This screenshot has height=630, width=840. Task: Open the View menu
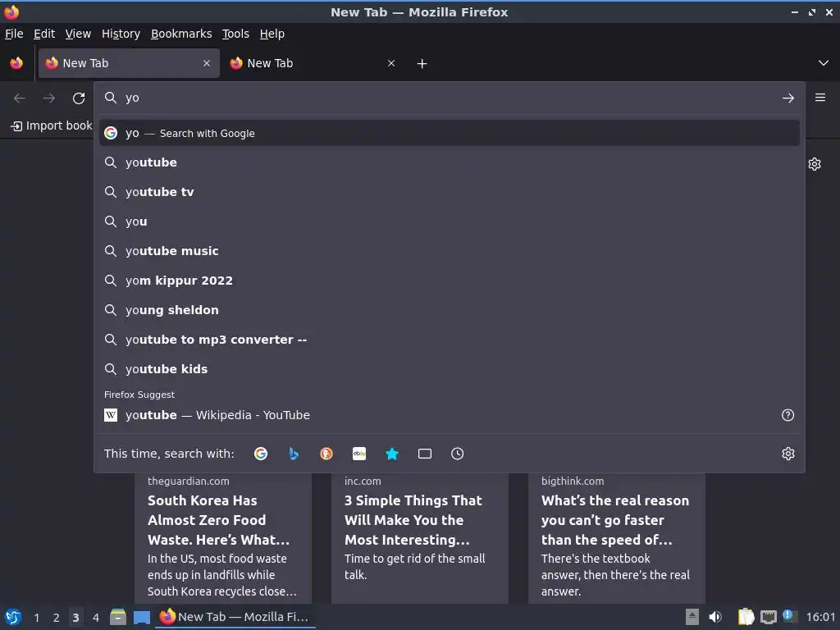pos(78,34)
